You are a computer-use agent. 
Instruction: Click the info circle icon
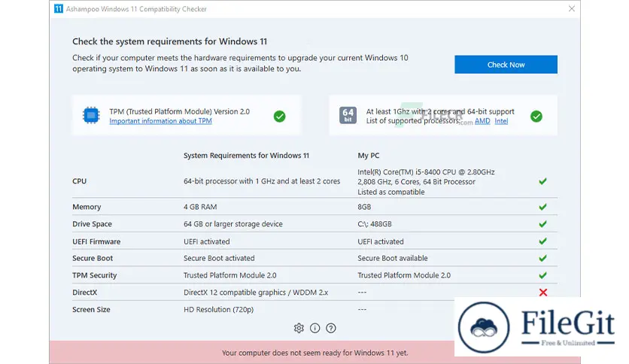[315, 329]
